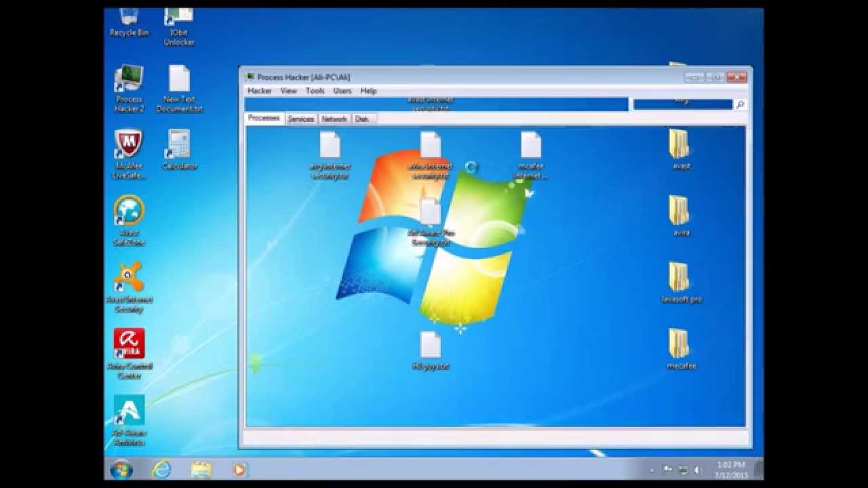Select the Process Hacker 2 desktop shortcut
The width and height of the screenshot is (868, 488).
pos(129,89)
